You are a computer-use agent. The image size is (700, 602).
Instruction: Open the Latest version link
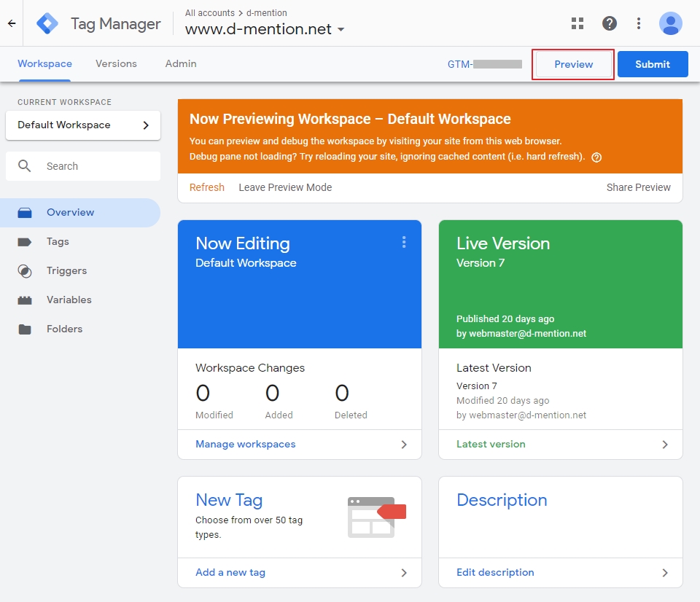tap(491, 444)
